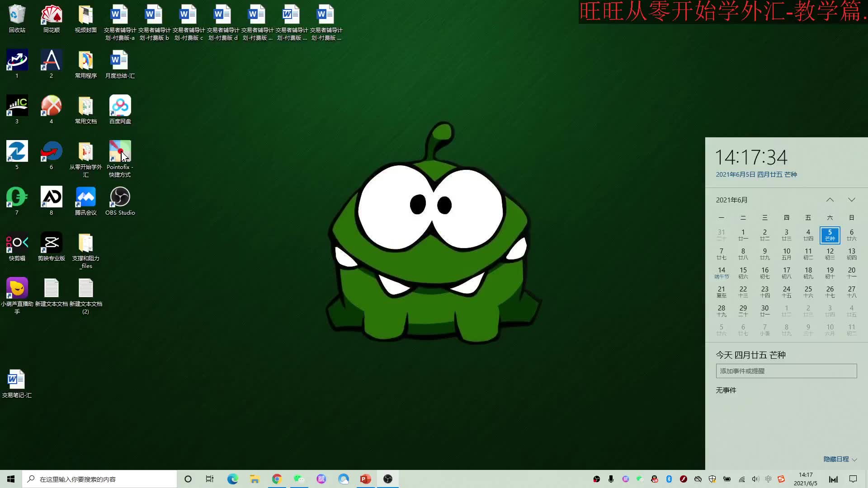This screenshot has height=488, width=868.
Task: Open Windows Security tray icon
Action: 712,479
